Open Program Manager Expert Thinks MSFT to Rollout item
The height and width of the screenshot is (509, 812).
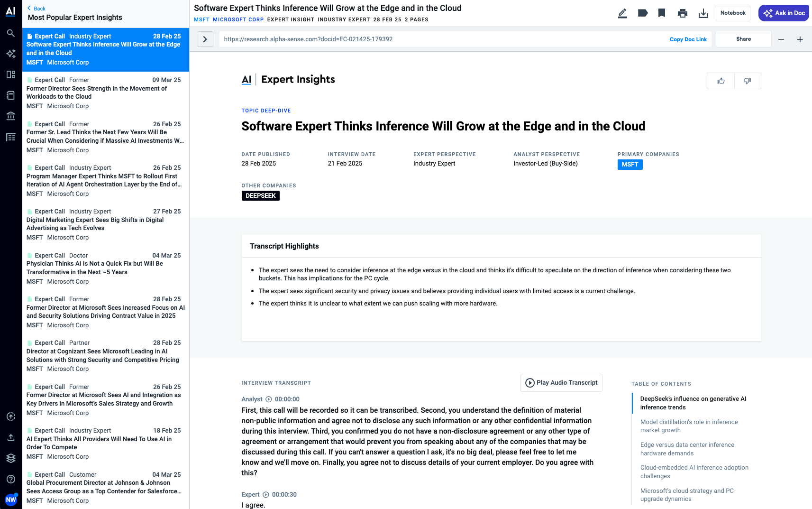click(x=106, y=181)
